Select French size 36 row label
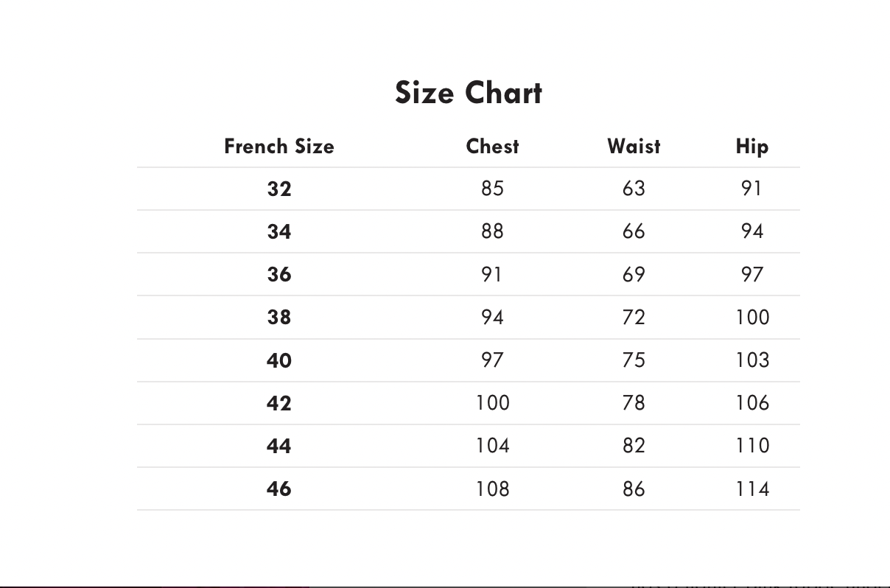The width and height of the screenshot is (890, 588). coord(278,275)
